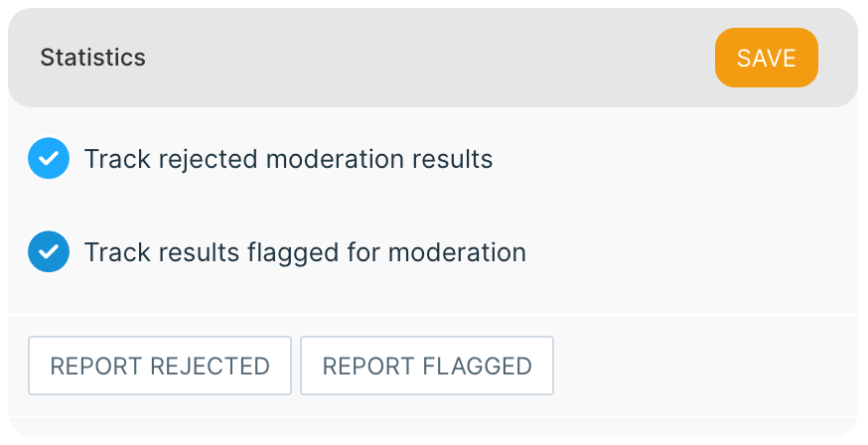Click the 'Track rejected moderation results' label
Viewport: 868px width, 445px height.
pos(288,159)
